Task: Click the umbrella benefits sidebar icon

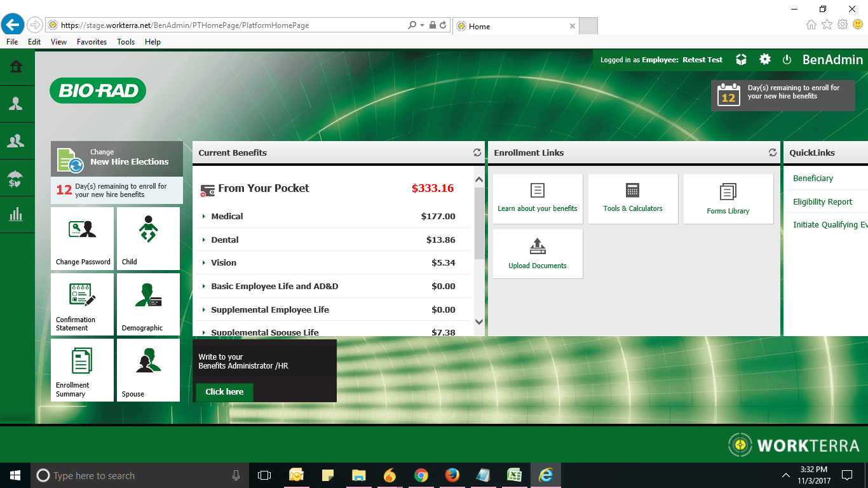Action: point(16,178)
